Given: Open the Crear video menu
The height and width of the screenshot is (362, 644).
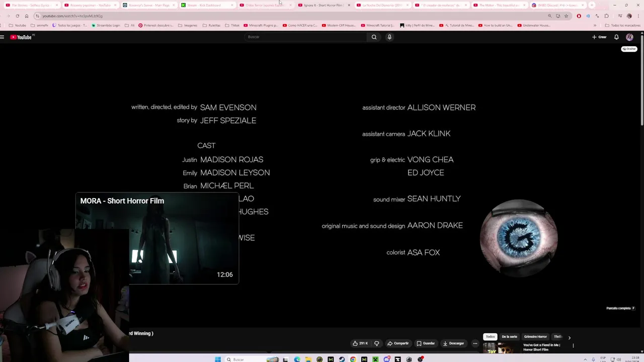Looking at the screenshot, I should tap(599, 37).
